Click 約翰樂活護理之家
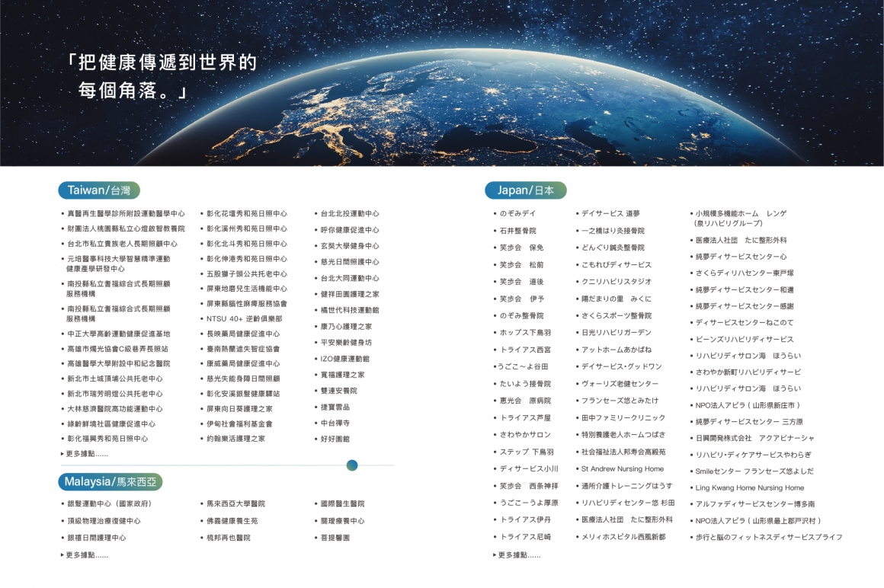Screen dimensions: 884x588 coord(235,439)
